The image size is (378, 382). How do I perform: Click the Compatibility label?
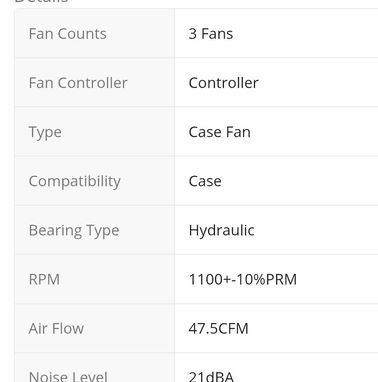75,182
